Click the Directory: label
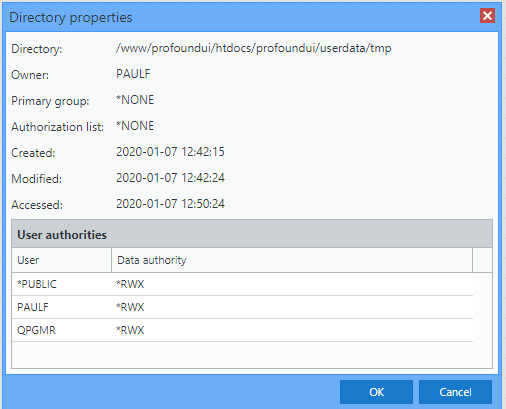Image resolution: width=506 pixels, height=409 pixels. pyautogui.click(x=37, y=49)
